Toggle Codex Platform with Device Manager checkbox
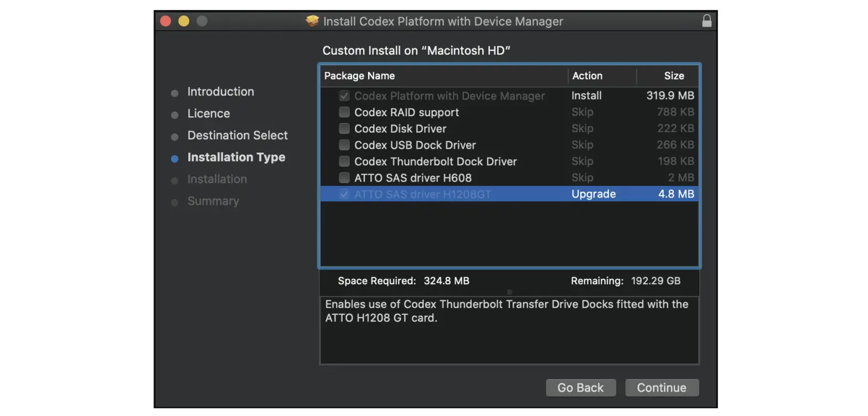Screen dimensions: 868x416 pos(344,96)
